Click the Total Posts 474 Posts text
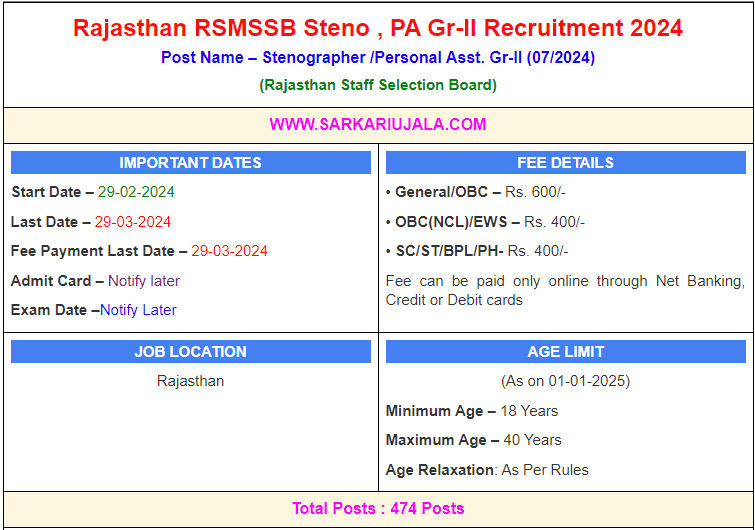755x530 pixels. [377, 508]
